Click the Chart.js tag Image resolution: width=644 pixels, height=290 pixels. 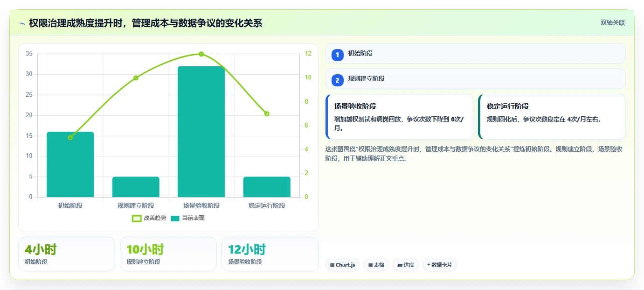click(x=342, y=265)
